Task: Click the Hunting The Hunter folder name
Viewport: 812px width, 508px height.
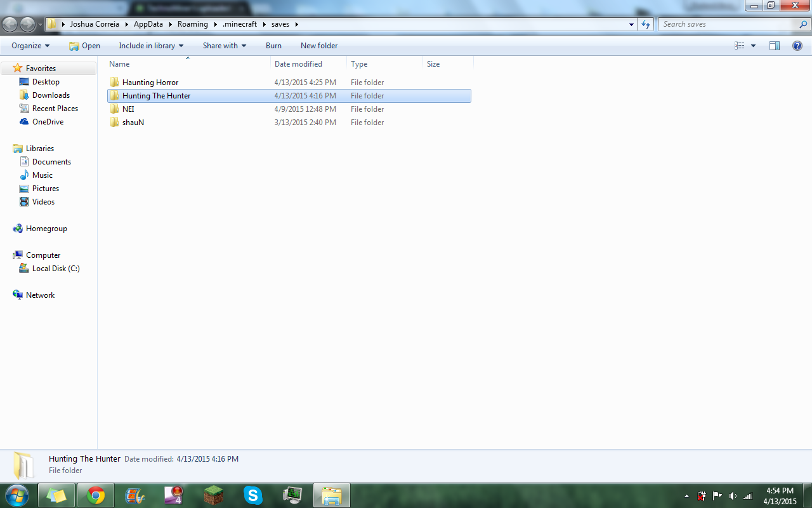Action: click(157, 96)
